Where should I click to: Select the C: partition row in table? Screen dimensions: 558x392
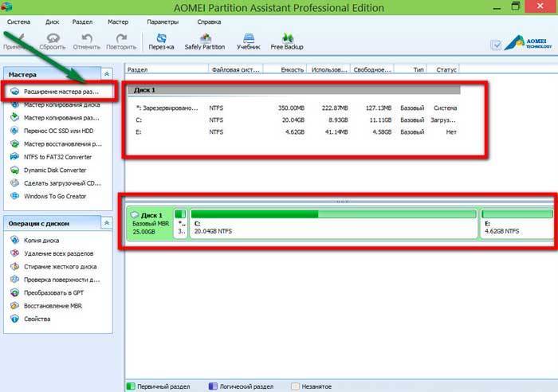295,120
